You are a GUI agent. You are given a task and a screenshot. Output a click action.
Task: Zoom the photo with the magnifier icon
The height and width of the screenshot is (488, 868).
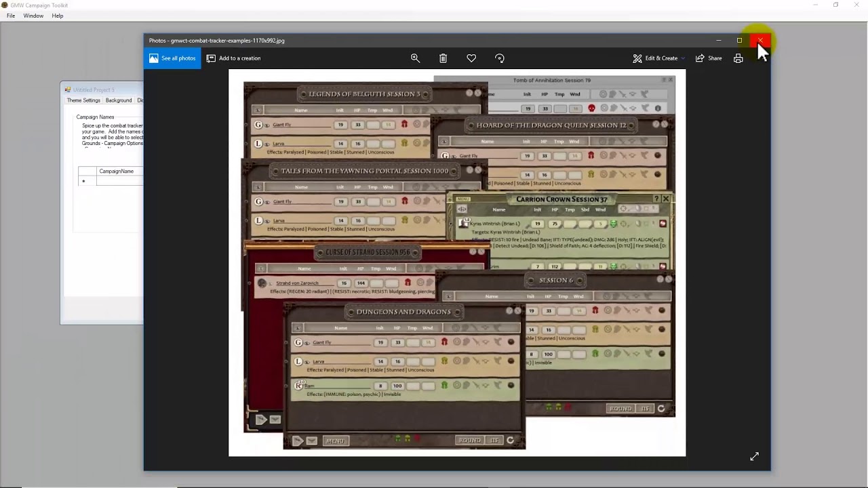tap(415, 58)
